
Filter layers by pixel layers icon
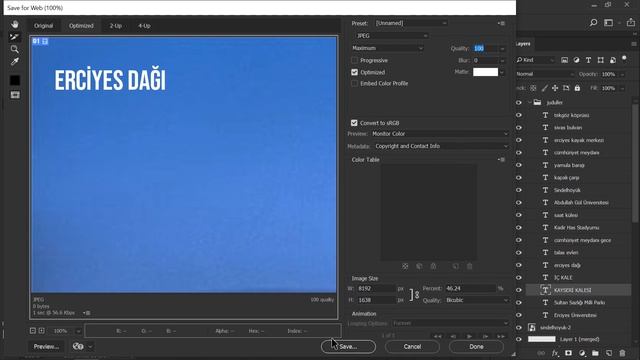pyautogui.click(x=564, y=60)
